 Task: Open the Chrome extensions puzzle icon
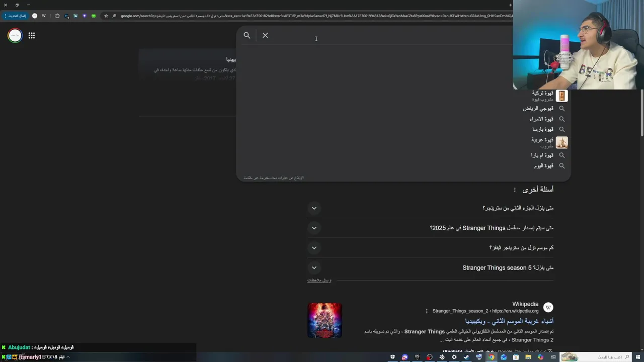tap(57, 16)
